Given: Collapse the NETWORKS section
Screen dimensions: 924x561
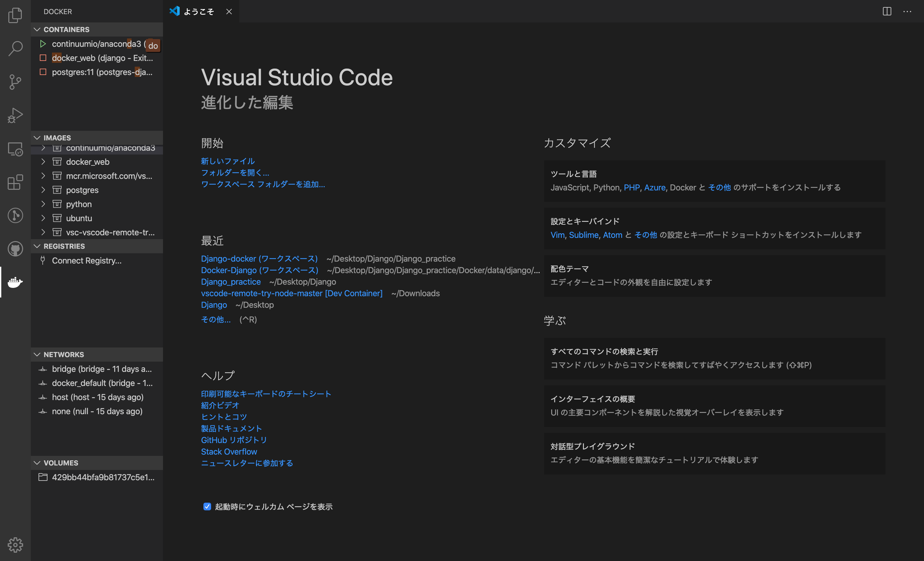Looking at the screenshot, I should pos(37,355).
